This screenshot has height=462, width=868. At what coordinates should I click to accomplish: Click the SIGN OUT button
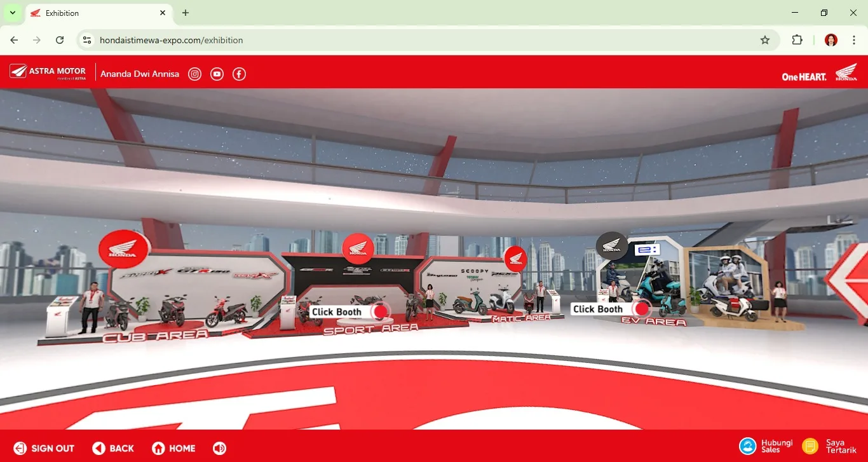pos(44,448)
